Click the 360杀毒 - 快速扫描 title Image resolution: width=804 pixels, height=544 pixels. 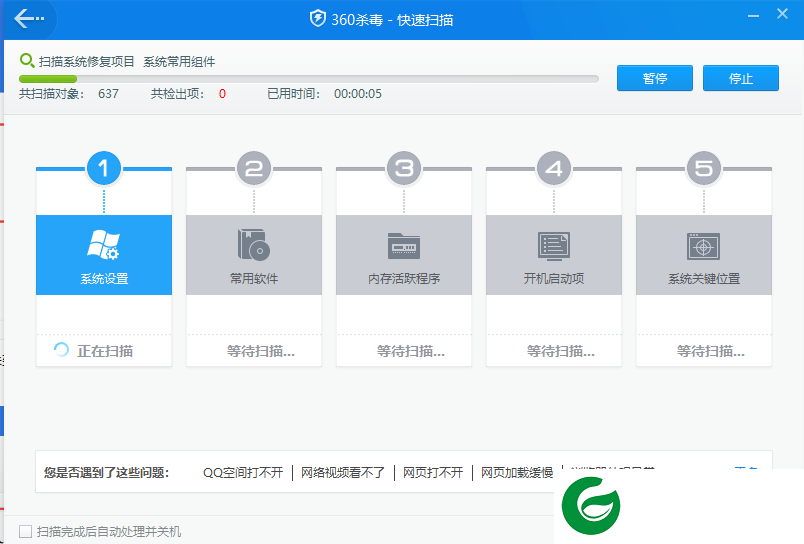392,19
